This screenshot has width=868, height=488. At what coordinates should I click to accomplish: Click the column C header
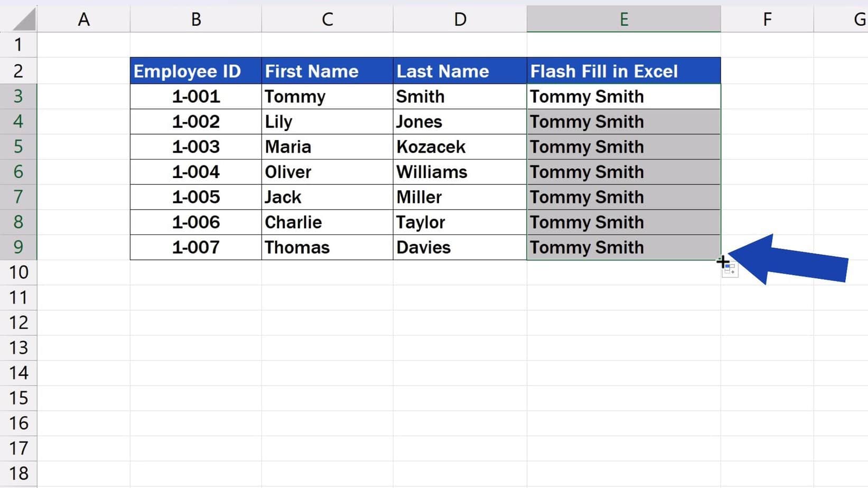click(x=327, y=20)
